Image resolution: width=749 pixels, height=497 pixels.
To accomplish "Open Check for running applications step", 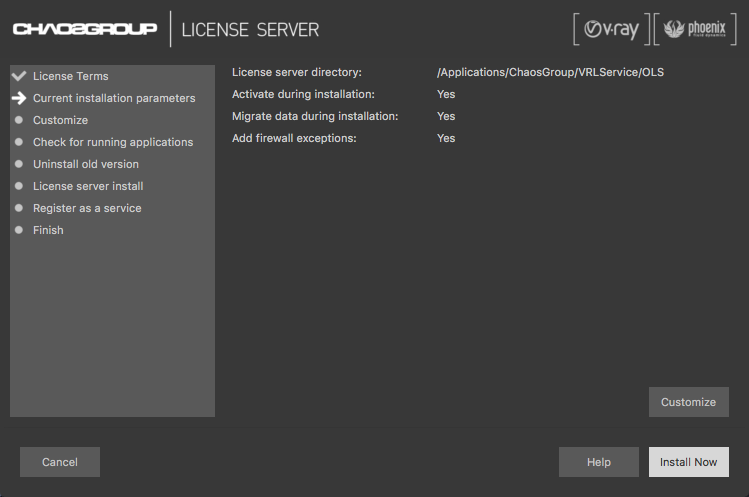I will pyautogui.click(x=112, y=142).
